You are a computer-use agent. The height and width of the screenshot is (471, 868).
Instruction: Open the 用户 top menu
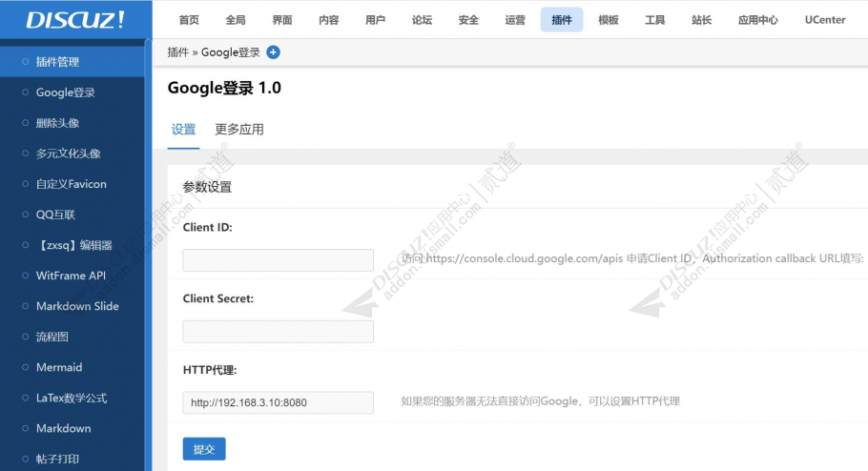coord(375,20)
